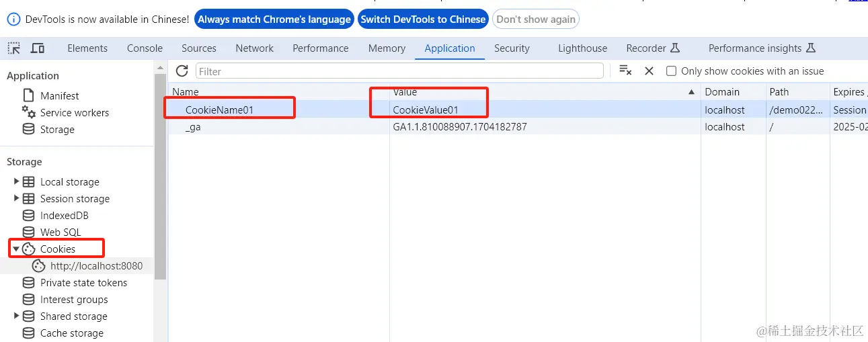Open the Performance tab
This screenshot has height=342, width=868.
321,48
